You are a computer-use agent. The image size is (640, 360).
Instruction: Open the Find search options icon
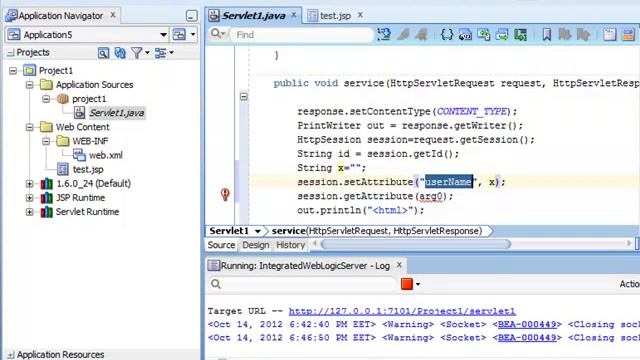218,34
